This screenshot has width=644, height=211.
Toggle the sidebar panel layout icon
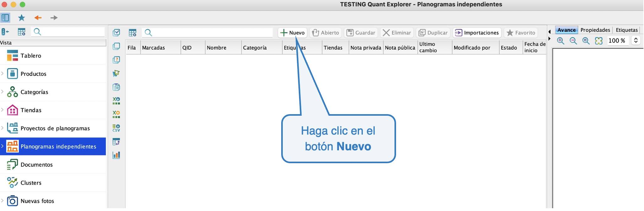click(x=5, y=18)
